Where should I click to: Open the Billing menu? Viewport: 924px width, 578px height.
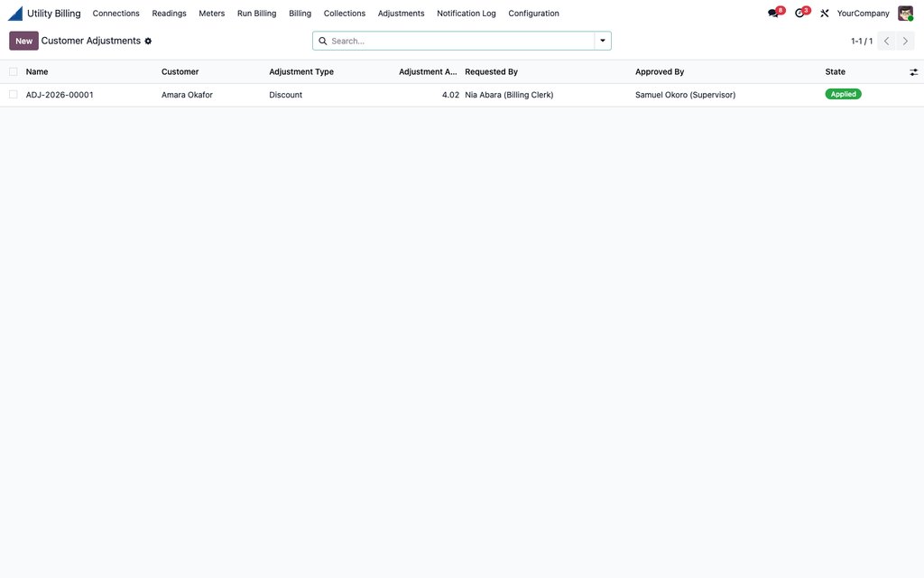(x=300, y=13)
